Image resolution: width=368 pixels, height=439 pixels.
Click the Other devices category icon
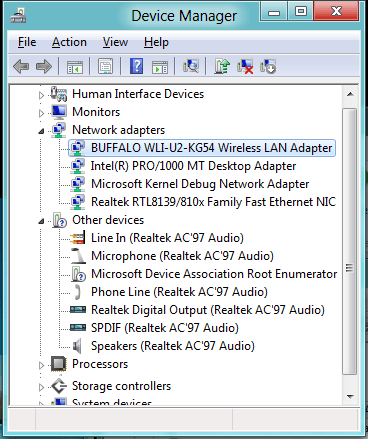click(x=60, y=220)
